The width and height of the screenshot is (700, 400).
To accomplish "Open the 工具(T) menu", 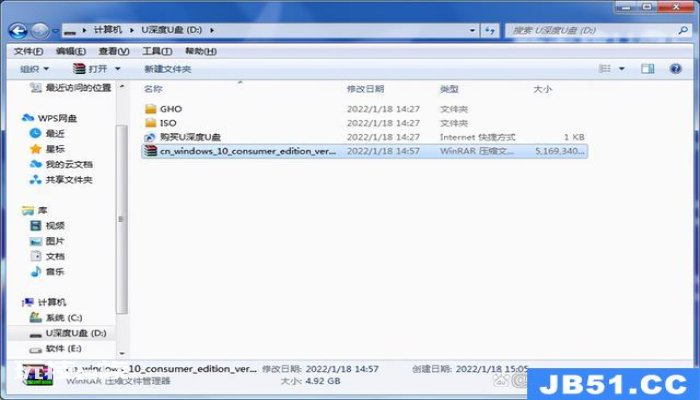I will (157, 51).
